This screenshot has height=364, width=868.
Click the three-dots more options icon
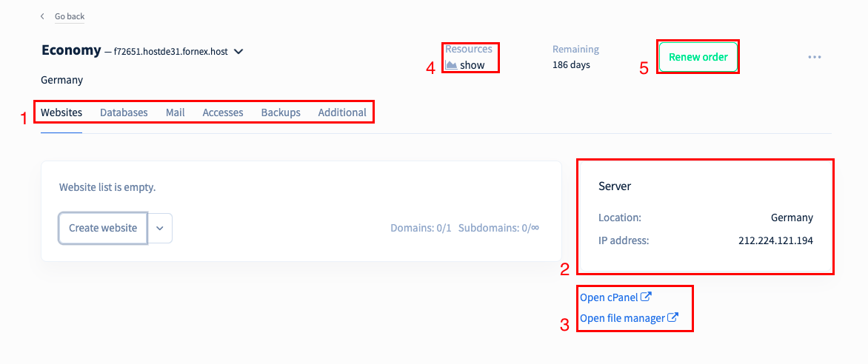coord(814,57)
